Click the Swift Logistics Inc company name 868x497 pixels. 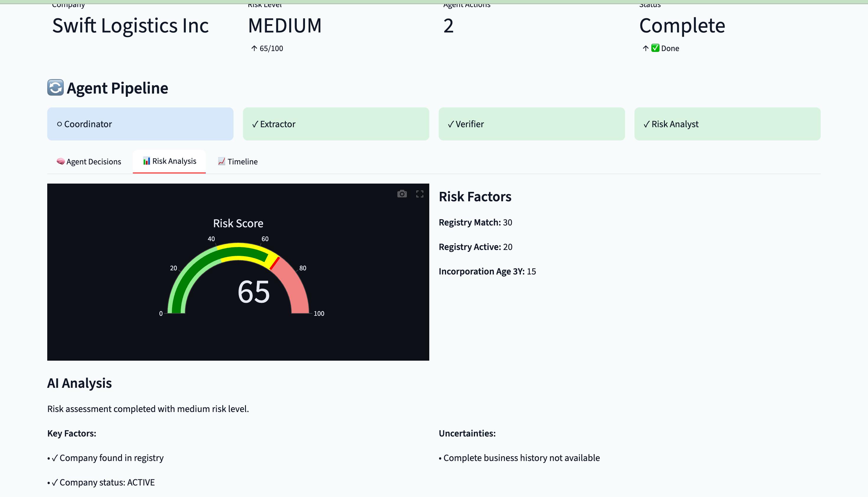[x=130, y=26]
